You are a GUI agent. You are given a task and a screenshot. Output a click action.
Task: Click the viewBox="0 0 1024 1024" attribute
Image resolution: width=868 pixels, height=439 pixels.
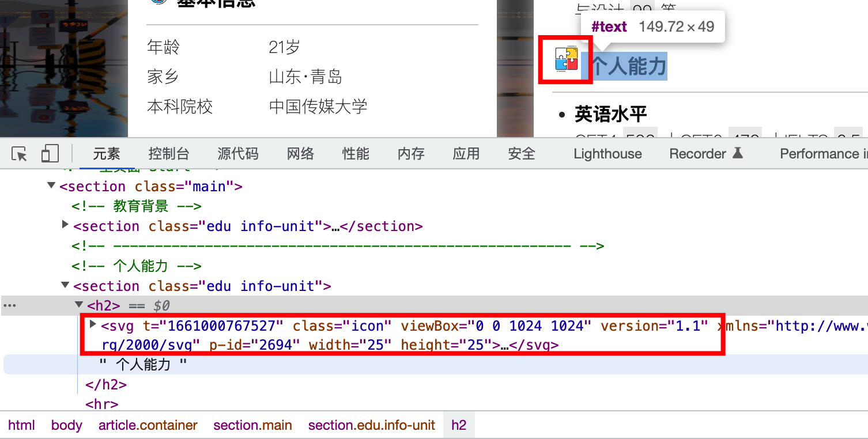[x=496, y=326]
